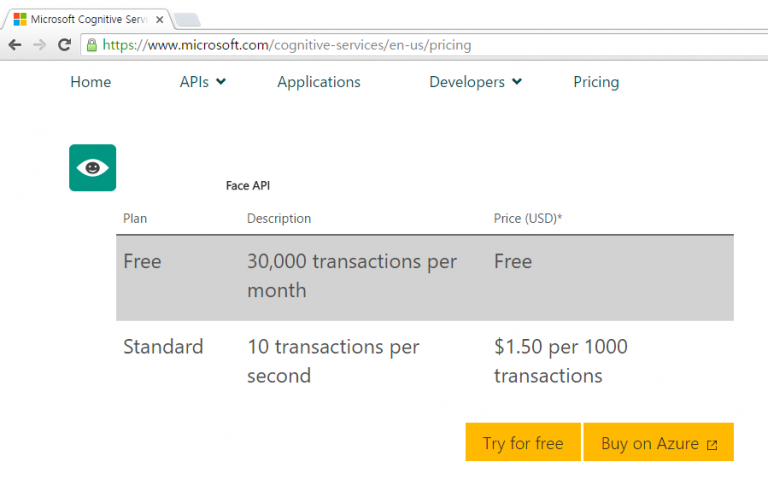The width and height of the screenshot is (768, 491).
Task: Click the Buy on Azure button
Action: (x=658, y=443)
